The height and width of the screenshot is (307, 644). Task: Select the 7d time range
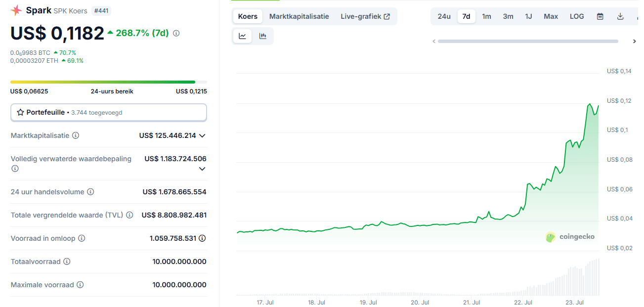click(x=466, y=16)
